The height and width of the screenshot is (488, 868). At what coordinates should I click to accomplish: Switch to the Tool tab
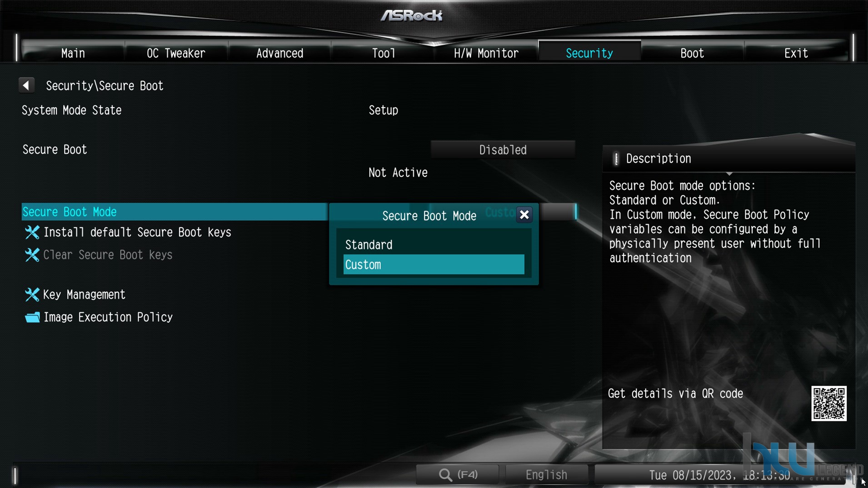click(x=383, y=53)
